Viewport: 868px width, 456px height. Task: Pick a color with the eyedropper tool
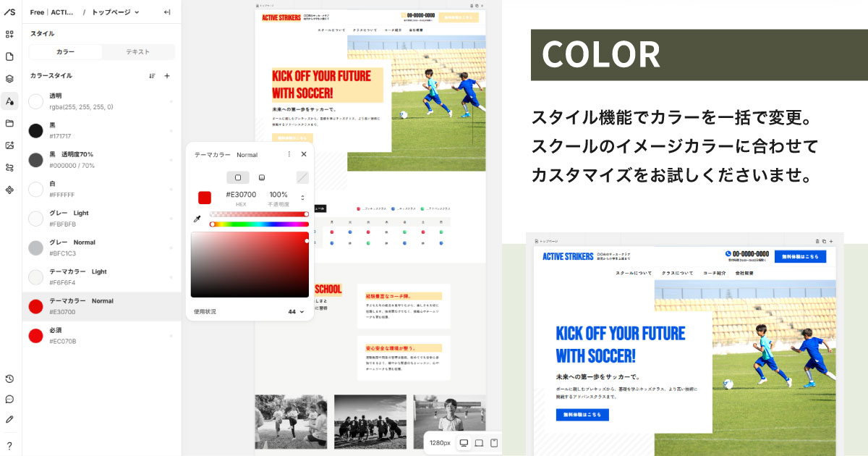(x=197, y=219)
